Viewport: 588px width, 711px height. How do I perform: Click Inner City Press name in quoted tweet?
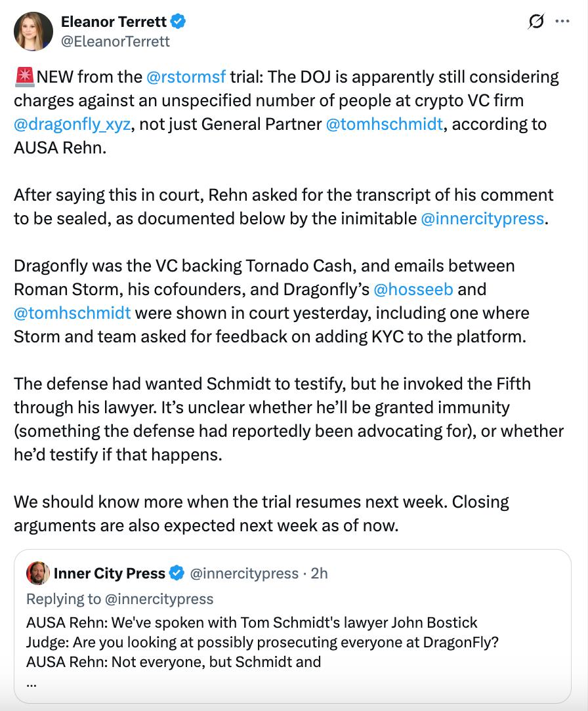pos(110,573)
